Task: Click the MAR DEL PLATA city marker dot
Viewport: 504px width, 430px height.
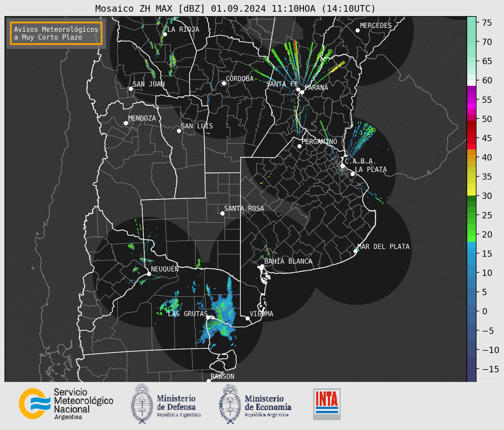Action: tap(356, 251)
